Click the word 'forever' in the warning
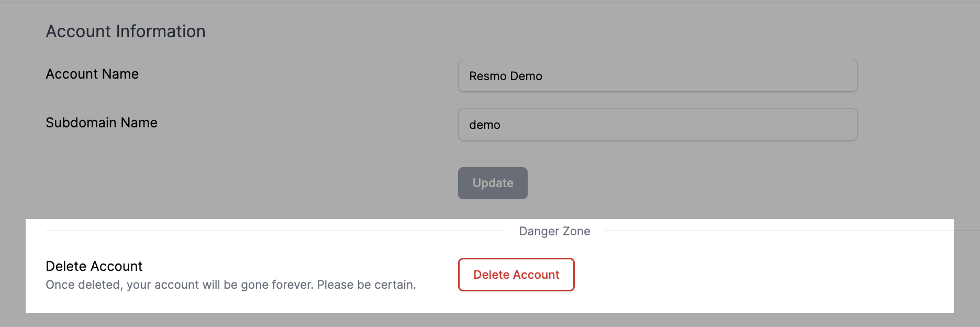Viewport: 980px width, 327px height. 292,285
